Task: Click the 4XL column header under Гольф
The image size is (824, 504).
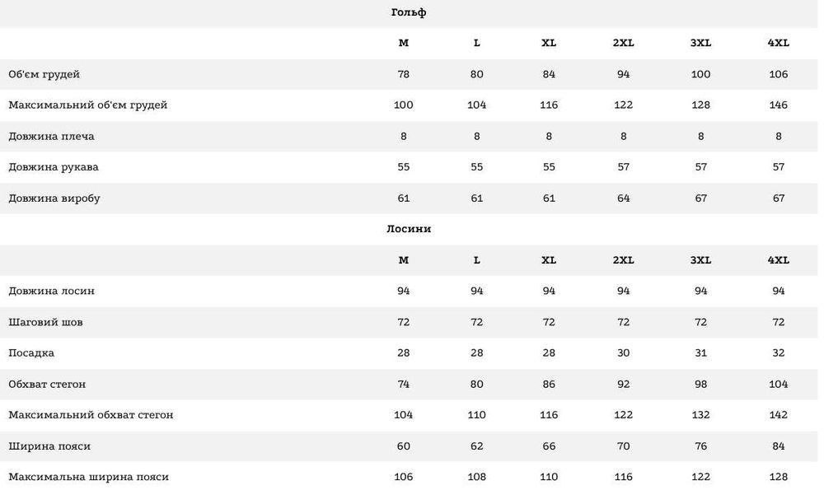Action: (778, 44)
